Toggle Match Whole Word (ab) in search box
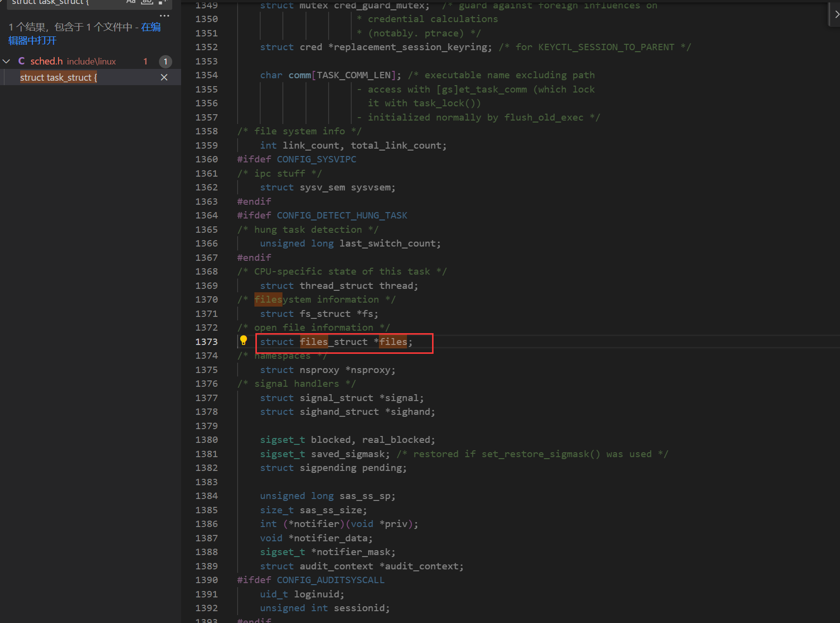 [147, 2]
